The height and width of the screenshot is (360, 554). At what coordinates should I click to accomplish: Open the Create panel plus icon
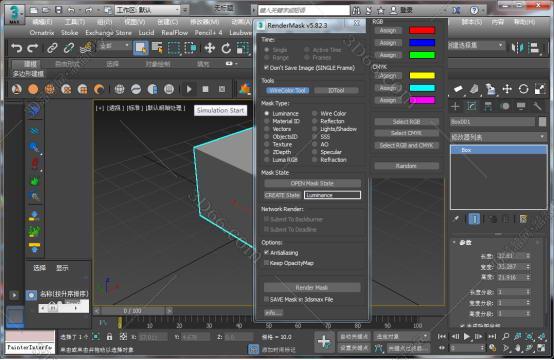[455, 106]
